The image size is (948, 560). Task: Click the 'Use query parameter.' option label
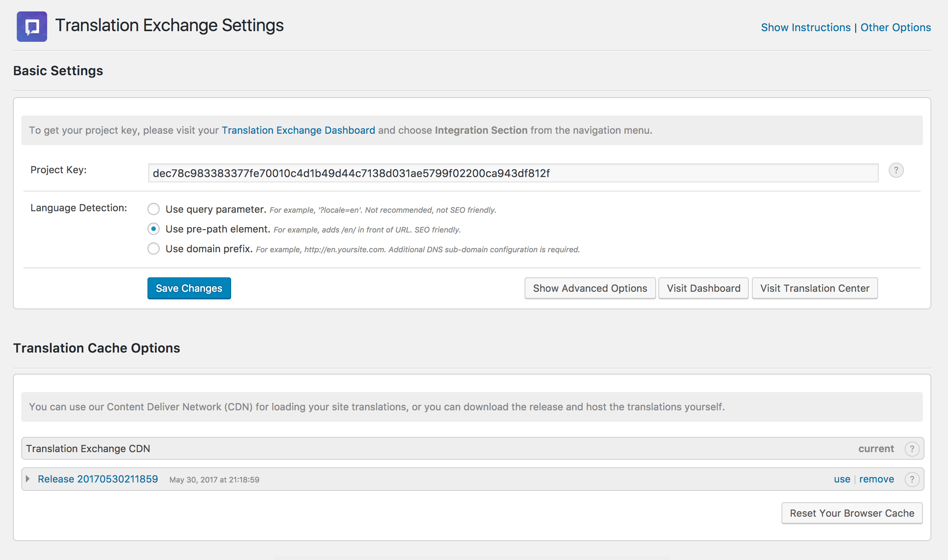coord(216,209)
